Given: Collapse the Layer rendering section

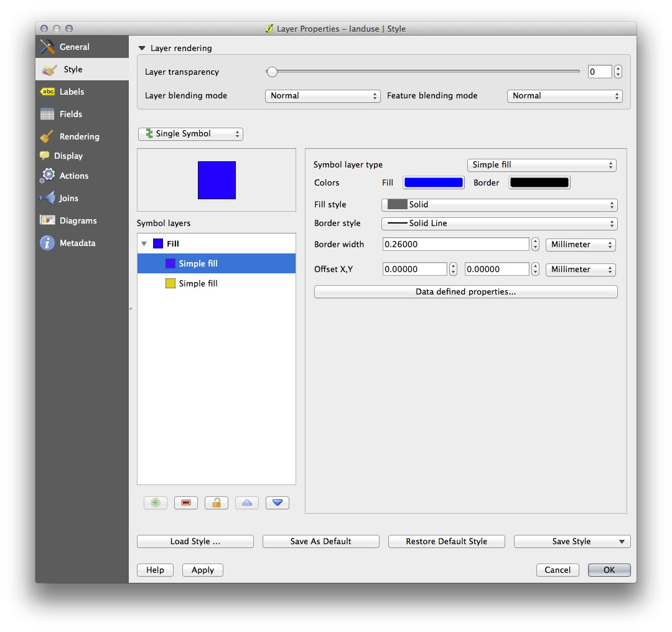Looking at the screenshot, I should tap(142, 49).
